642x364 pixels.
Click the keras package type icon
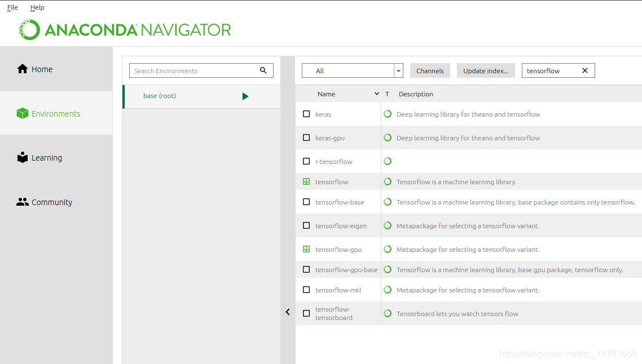[x=388, y=114]
